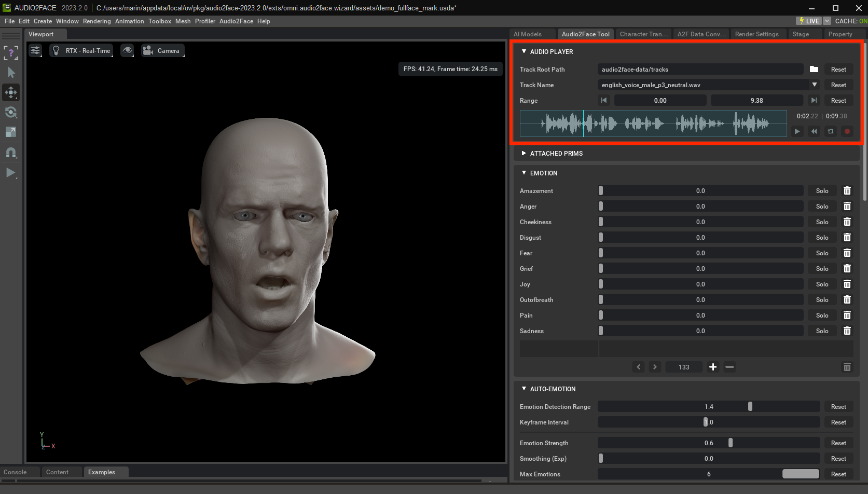Viewport: 868px width, 494px height.
Task: Switch to the Character Transfer tab
Action: pos(643,34)
